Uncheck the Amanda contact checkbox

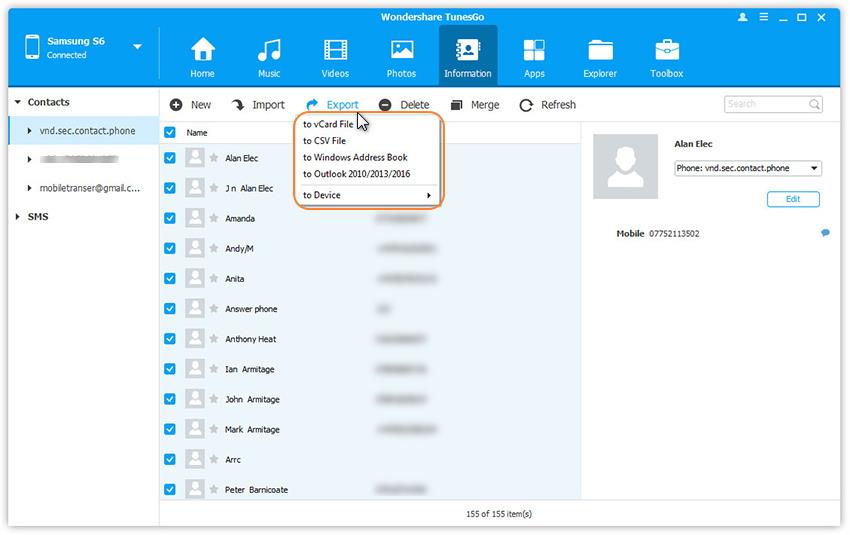[170, 218]
